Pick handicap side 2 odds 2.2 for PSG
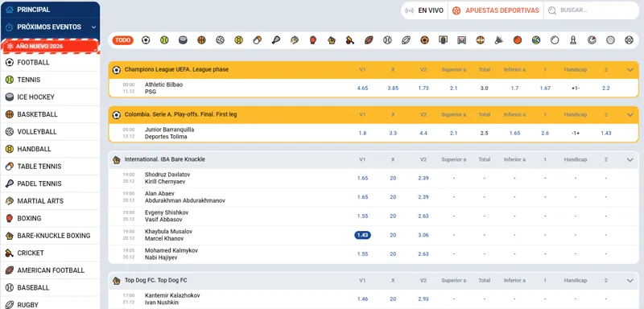The width and height of the screenshot is (644, 309). pyautogui.click(x=606, y=89)
